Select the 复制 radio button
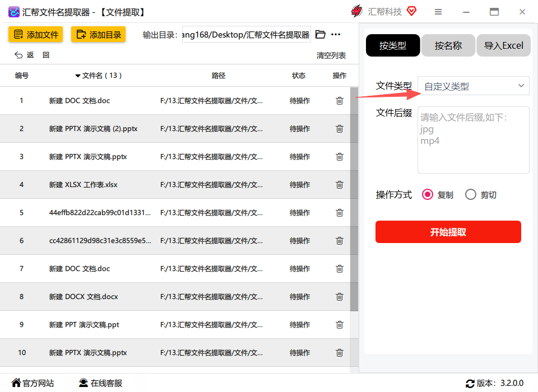This screenshot has height=392, width=538. [428, 195]
